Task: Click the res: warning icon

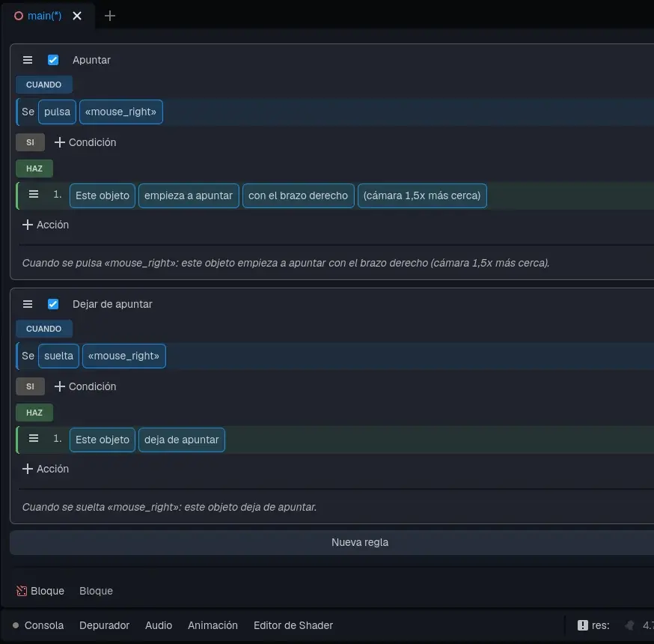Action: 583,625
